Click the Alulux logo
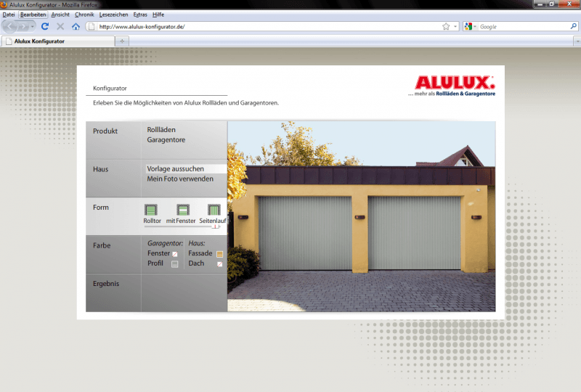Viewport: 581px width, 392px height. [452, 86]
